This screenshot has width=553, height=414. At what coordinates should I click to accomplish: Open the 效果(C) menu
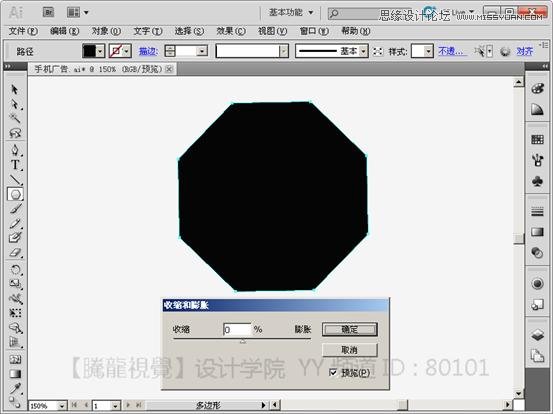[231, 31]
